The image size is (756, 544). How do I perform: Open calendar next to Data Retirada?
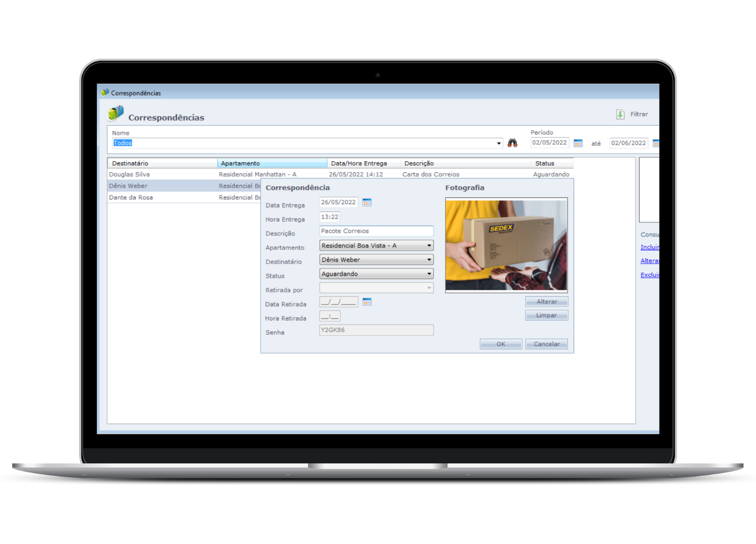coord(367,302)
